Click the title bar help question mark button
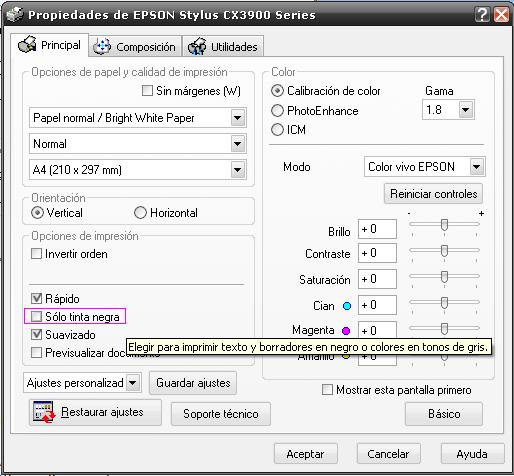514x476 pixels. click(x=482, y=15)
